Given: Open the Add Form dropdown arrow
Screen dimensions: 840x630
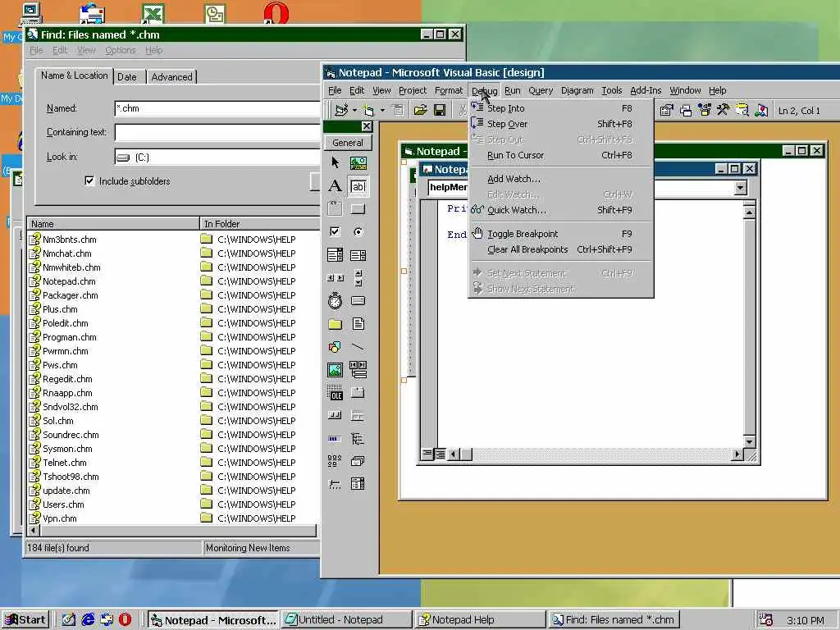Looking at the screenshot, I should (x=382, y=111).
